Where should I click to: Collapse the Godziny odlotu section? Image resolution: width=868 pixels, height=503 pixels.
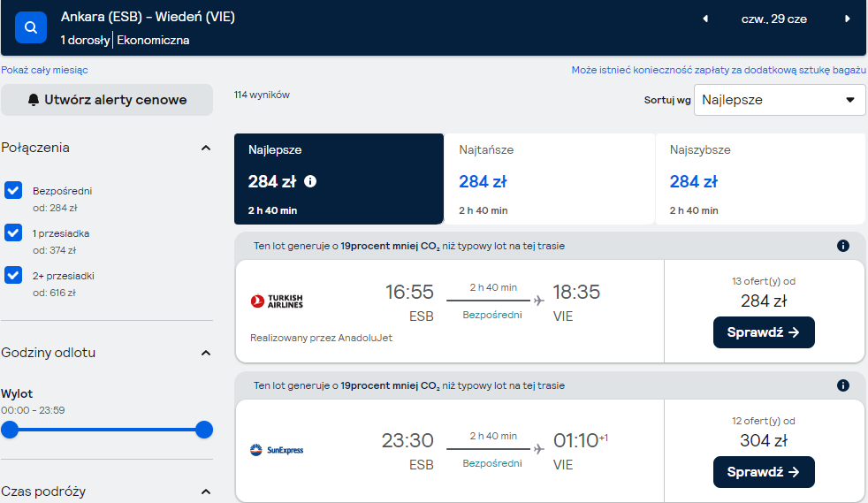coord(206,353)
